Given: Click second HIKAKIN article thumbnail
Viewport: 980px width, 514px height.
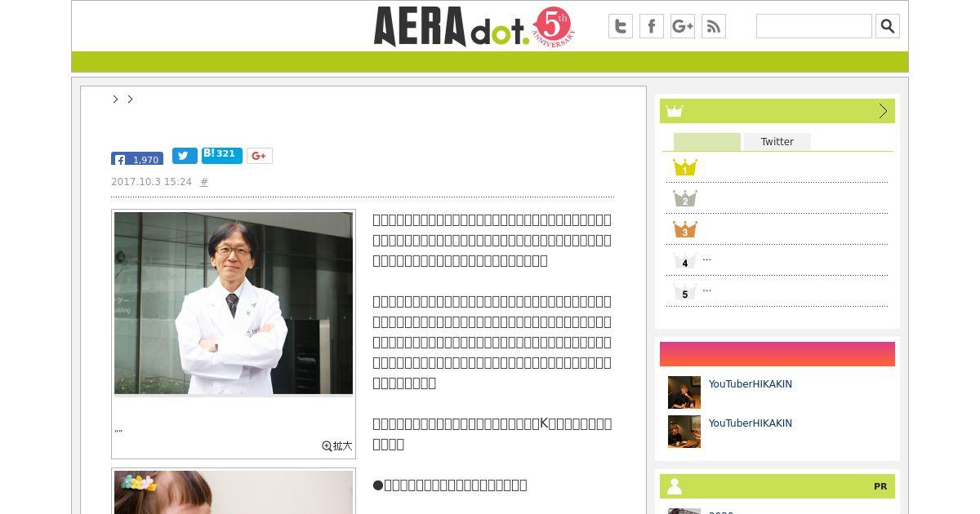Looking at the screenshot, I should 684,432.
